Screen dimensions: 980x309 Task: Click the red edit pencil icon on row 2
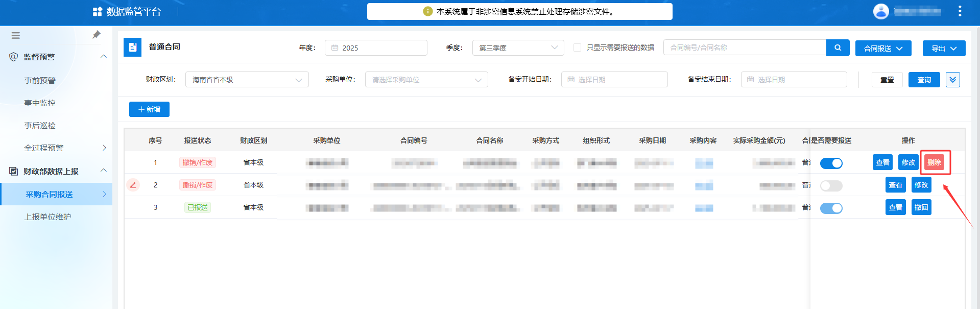pos(133,185)
